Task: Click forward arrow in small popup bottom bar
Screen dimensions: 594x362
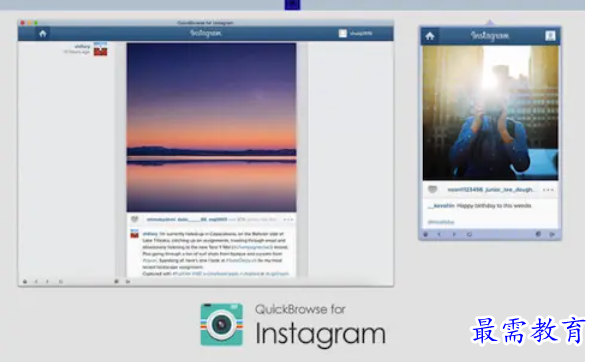Action: (x=454, y=234)
